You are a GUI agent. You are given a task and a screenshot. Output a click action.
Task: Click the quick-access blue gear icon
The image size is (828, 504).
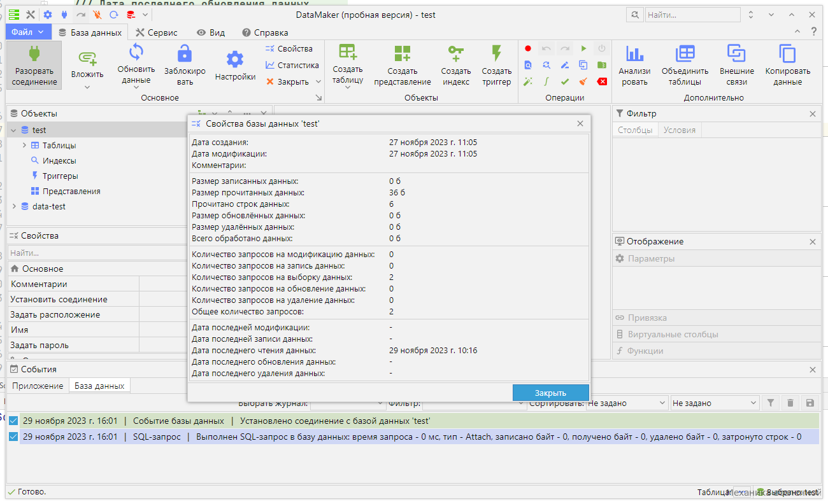(x=48, y=14)
